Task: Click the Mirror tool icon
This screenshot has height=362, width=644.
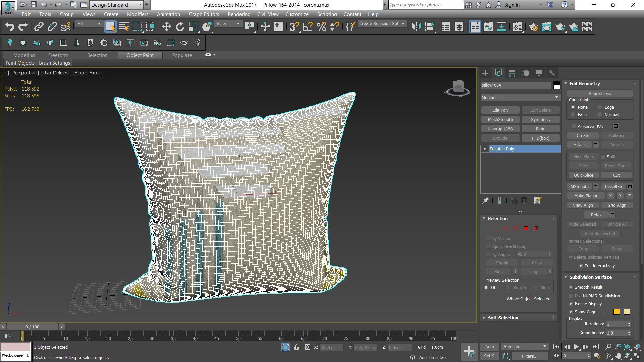Action: click(416, 27)
